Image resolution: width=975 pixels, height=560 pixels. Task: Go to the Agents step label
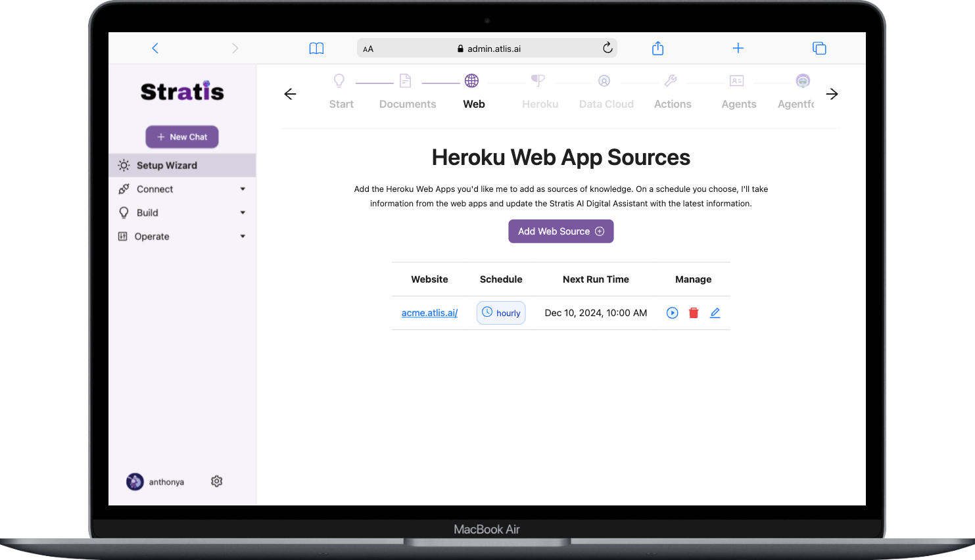(x=739, y=104)
